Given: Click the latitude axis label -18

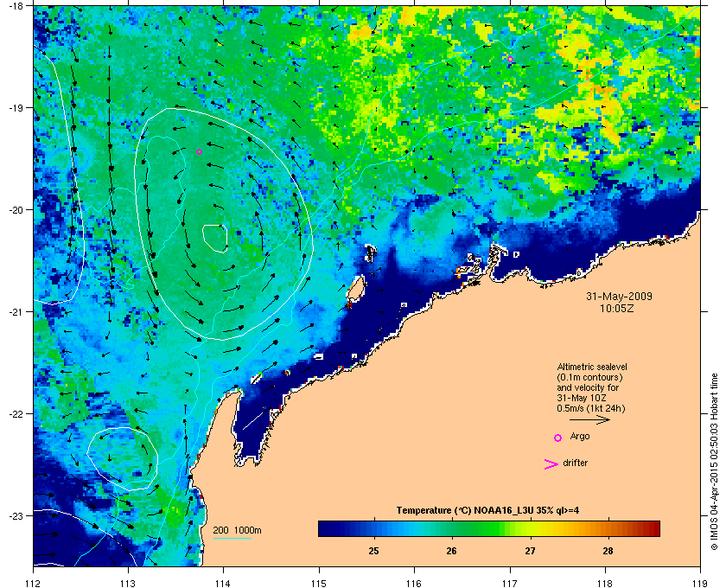Looking at the screenshot, I should (16, 5).
